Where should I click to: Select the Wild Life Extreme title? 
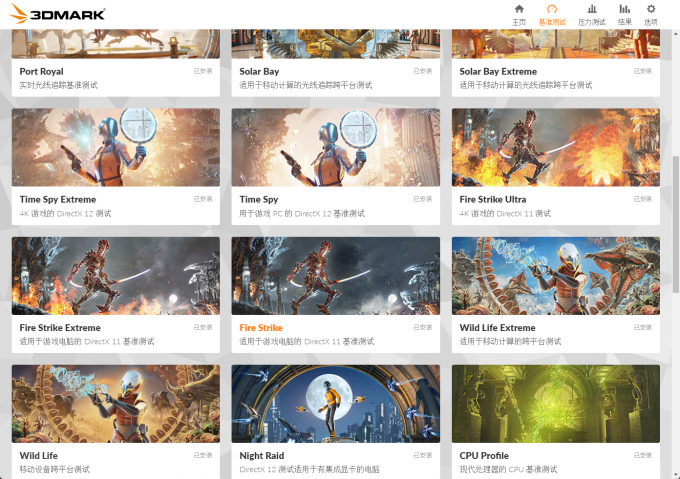[497, 328]
